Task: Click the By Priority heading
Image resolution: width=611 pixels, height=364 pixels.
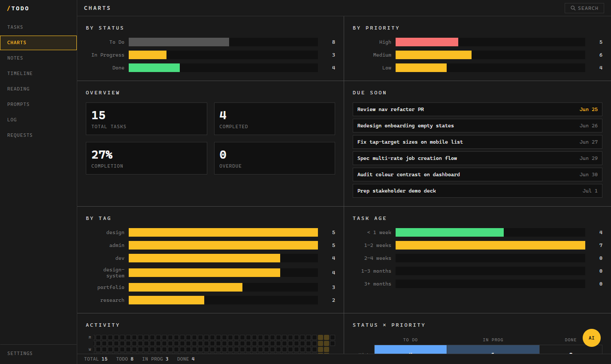Action: click(x=376, y=28)
